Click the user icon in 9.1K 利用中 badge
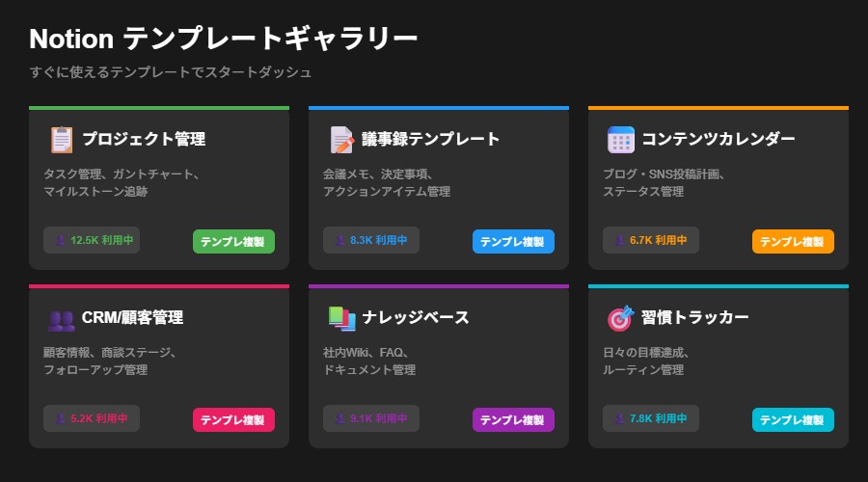The image size is (868, 482). [339, 419]
